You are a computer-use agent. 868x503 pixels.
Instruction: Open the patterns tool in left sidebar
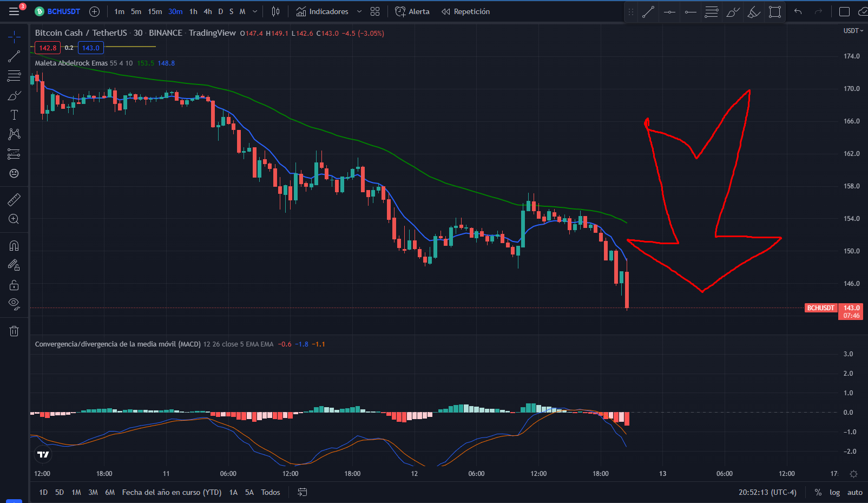click(x=14, y=134)
